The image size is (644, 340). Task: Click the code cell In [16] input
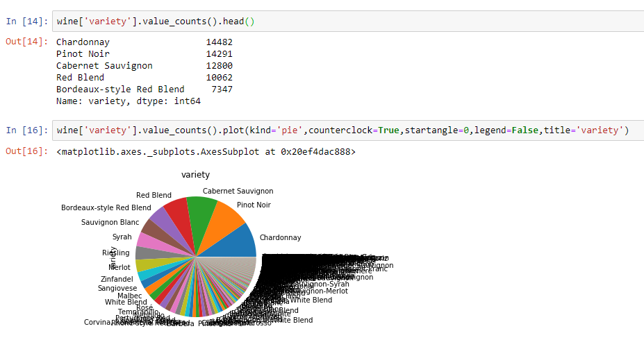click(x=348, y=130)
